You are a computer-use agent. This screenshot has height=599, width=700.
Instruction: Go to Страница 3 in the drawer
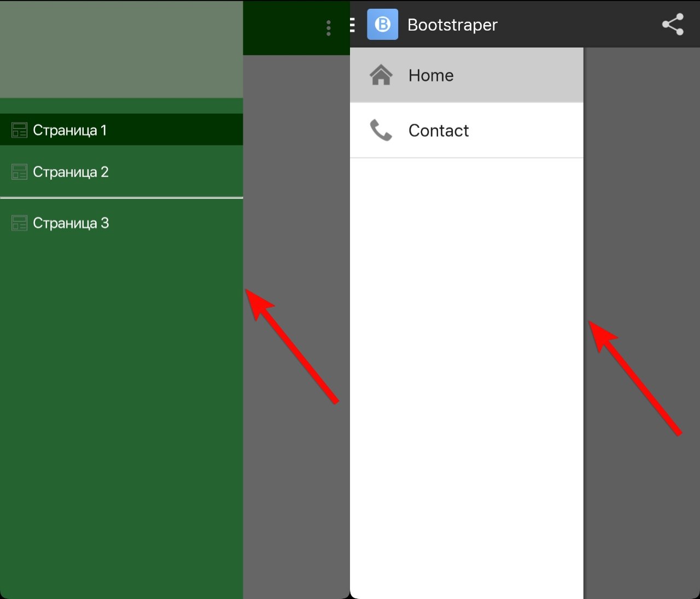(x=121, y=223)
